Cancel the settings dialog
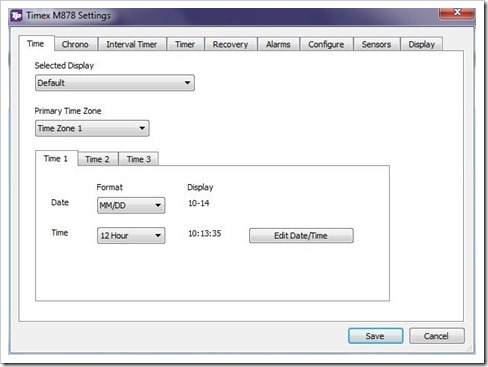The image size is (488, 367). 436,336
